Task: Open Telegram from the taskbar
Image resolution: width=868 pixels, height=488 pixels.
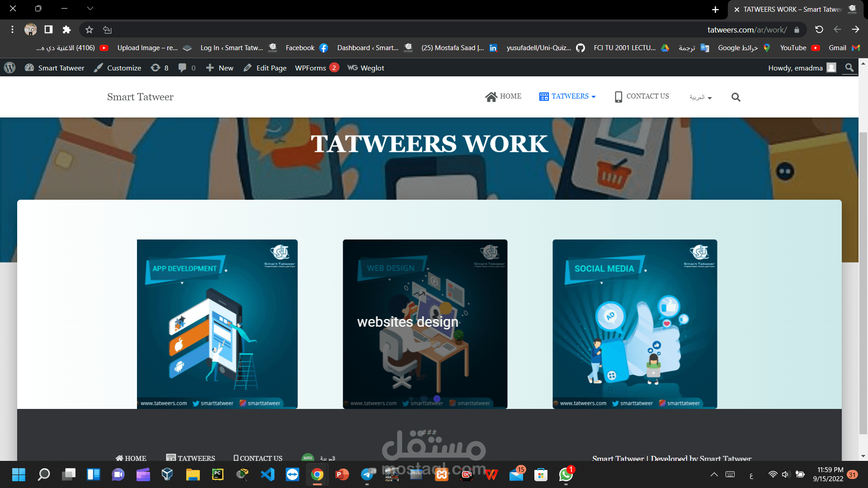Action: (367, 474)
